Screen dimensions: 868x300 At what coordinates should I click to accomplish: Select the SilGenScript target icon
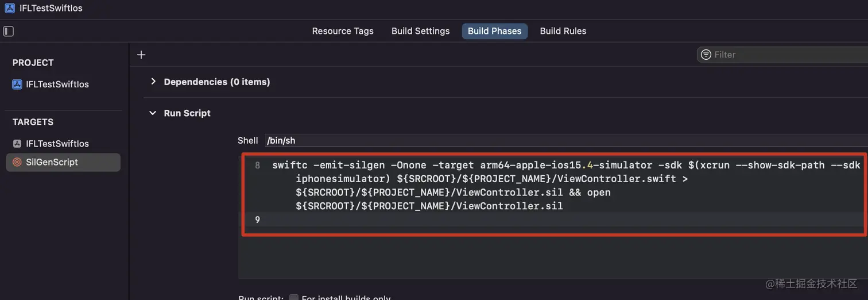click(17, 162)
